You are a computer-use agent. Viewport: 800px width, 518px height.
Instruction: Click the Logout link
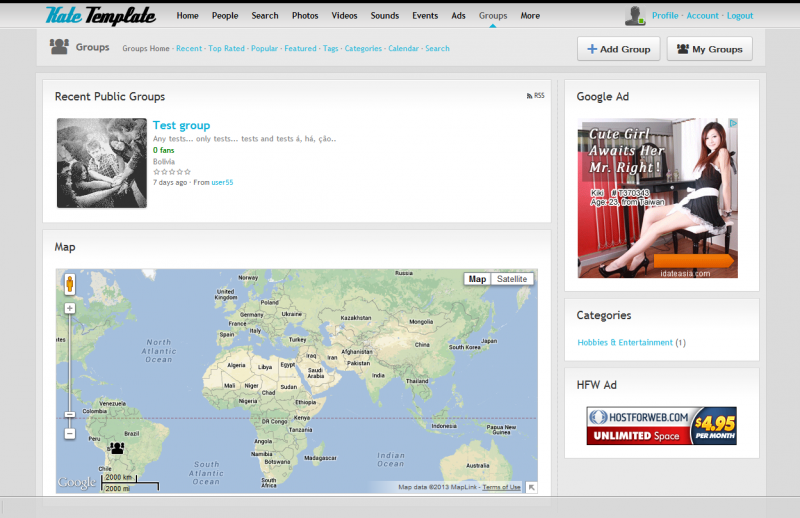point(740,16)
